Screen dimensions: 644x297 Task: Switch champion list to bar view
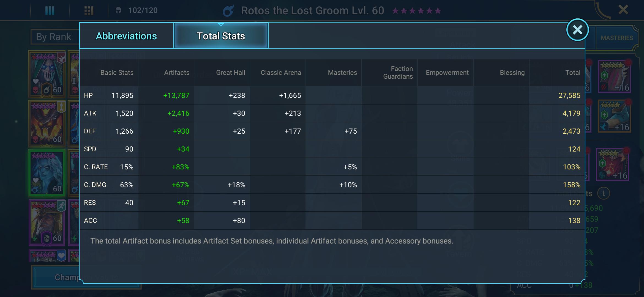[50, 10]
